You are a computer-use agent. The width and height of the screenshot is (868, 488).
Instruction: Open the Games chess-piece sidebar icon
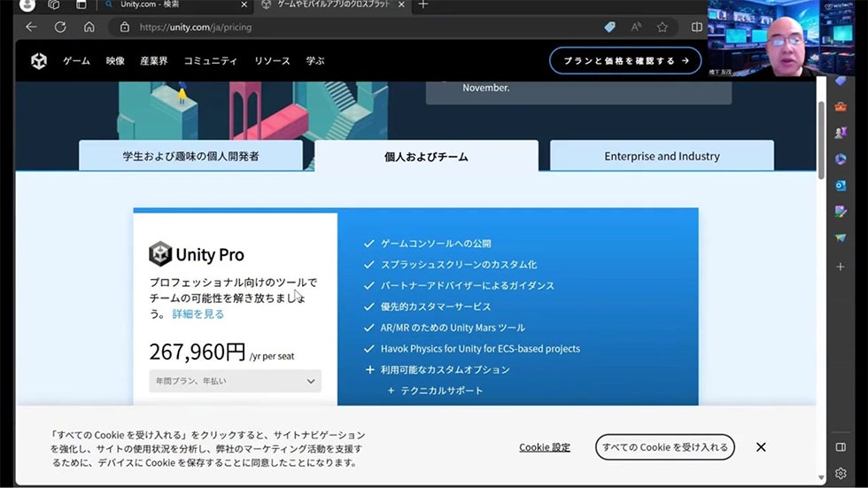[x=841, y=132]
